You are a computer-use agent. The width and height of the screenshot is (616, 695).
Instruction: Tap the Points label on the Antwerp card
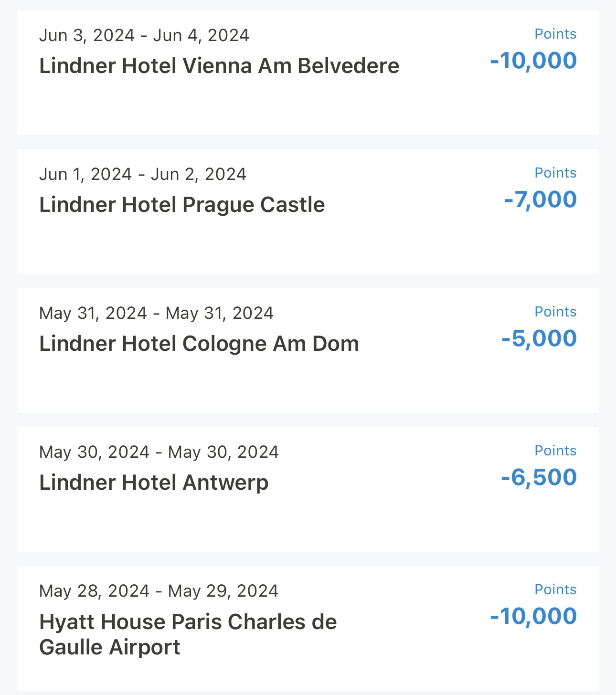pyautogui.click(x=555, y=451)
